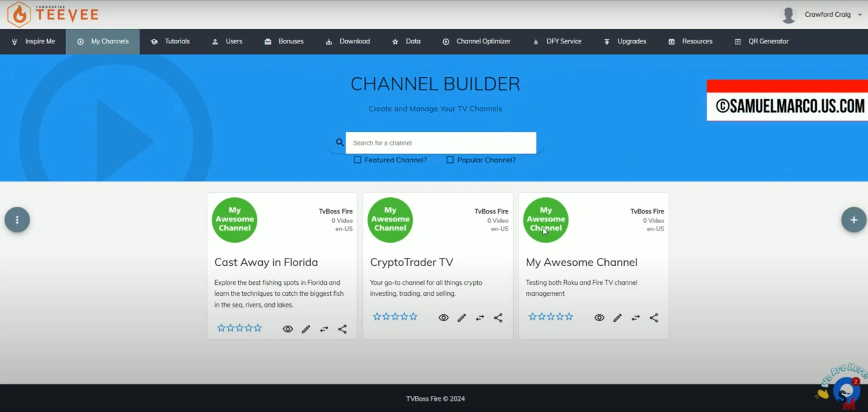The height and width of the screenshot is (412, 868).
Task: Click the user avatar icon
Action: (x=789, y=15)
